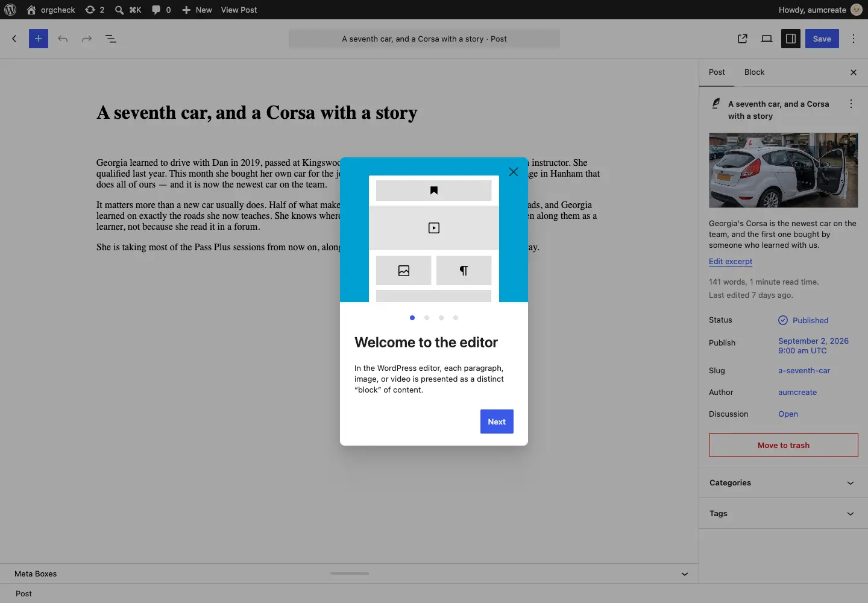Toggle the block inserter plus button

click(x=39, y=39)
